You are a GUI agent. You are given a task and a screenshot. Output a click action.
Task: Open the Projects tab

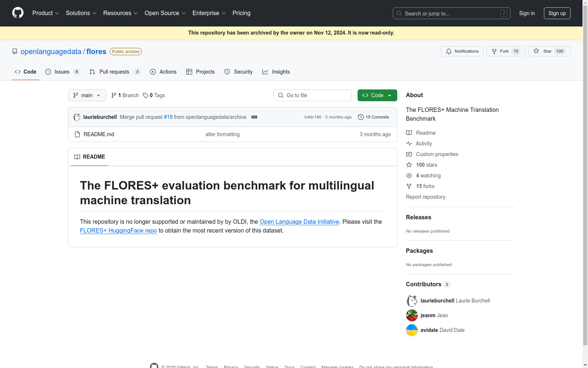coord(200,72)
